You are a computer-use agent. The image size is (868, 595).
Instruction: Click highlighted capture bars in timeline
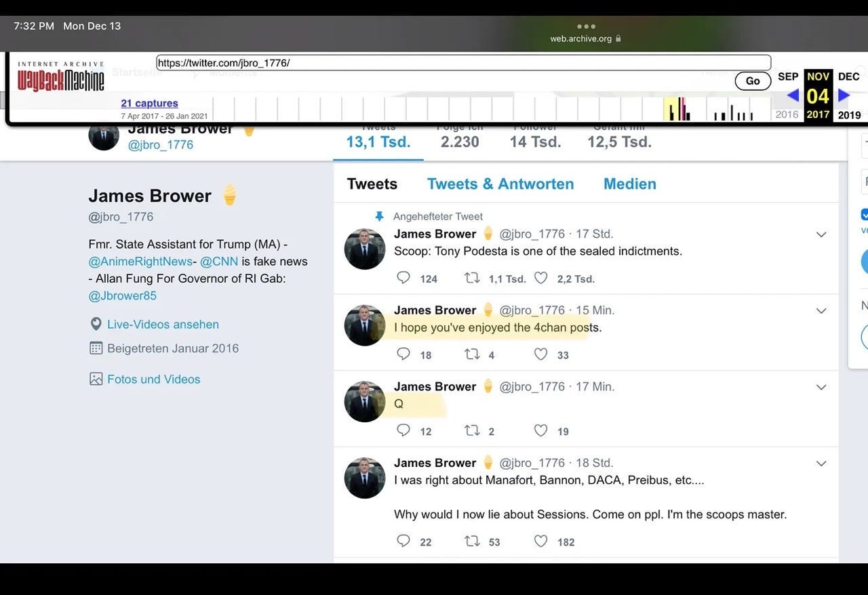(677, 109)
